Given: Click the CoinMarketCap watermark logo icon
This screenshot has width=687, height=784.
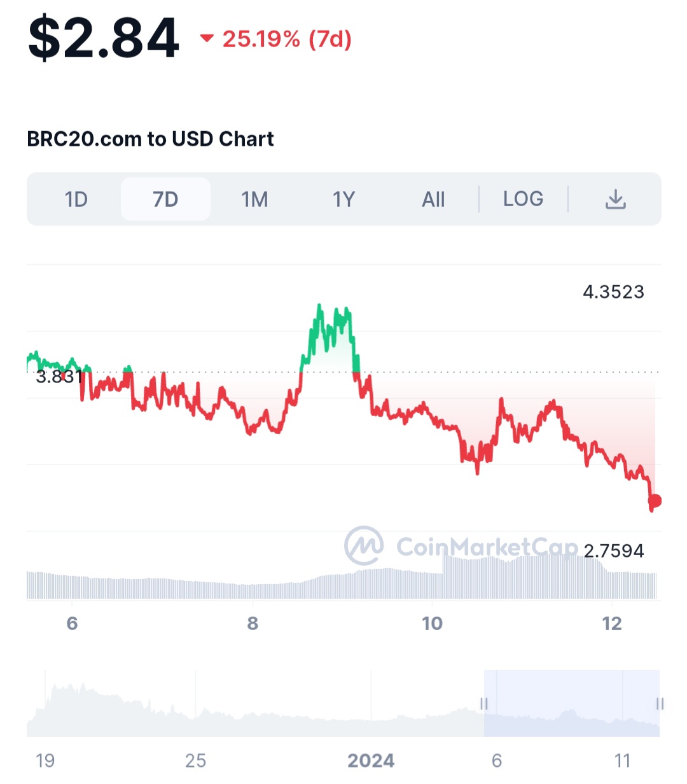Looking at the screenshot, I should [x=363, y=545].
